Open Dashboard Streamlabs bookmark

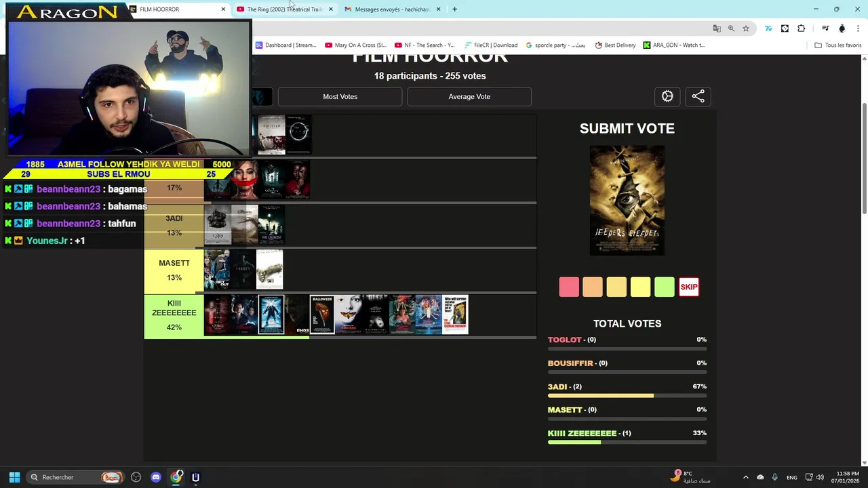click(285, 45)
